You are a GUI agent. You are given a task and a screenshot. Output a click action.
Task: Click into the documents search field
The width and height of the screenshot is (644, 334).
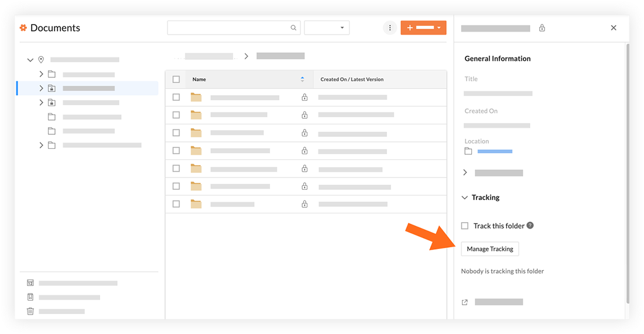click(234, 28)
